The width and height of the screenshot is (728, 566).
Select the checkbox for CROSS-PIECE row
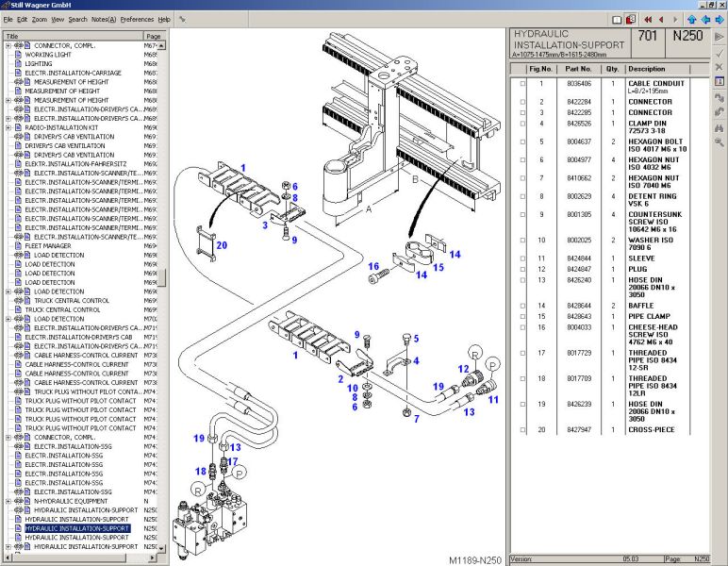pos(522,429)
